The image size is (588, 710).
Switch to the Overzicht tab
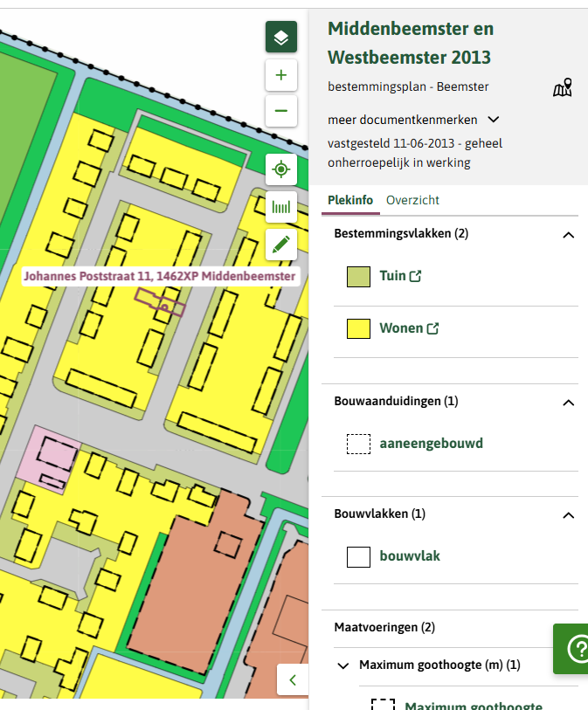click(x=412, y=201)
